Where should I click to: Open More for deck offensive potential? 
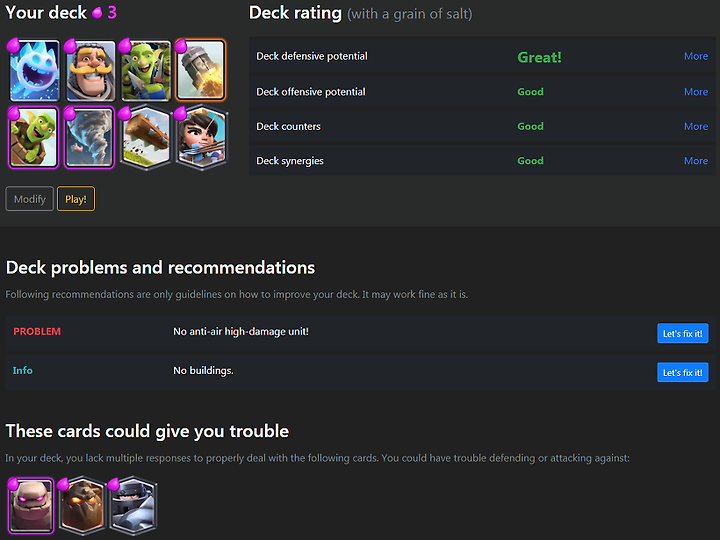point(696,92)
